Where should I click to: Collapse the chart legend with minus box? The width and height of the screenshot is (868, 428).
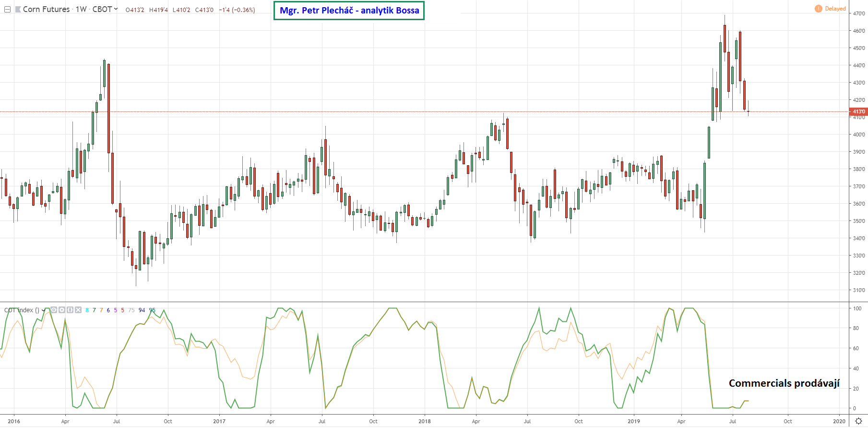7,10
